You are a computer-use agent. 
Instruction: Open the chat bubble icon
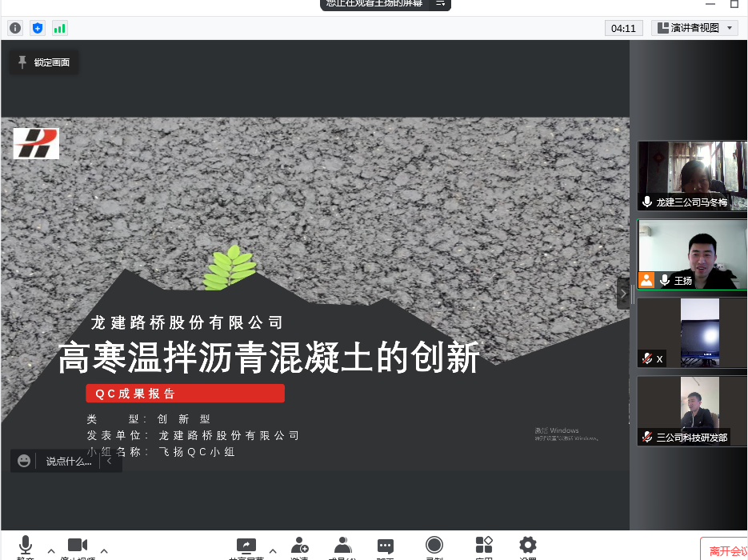coord(386,546)
